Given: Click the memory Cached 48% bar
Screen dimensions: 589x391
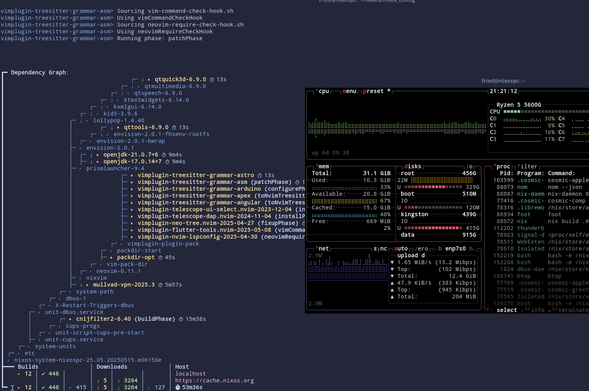Looking at the screenshot, I should tap(344, 215).
